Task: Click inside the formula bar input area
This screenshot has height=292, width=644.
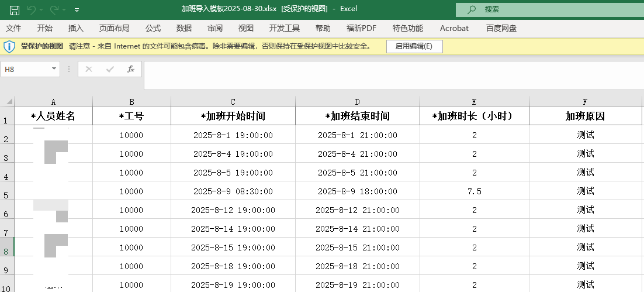Action: tap(393, 75)
